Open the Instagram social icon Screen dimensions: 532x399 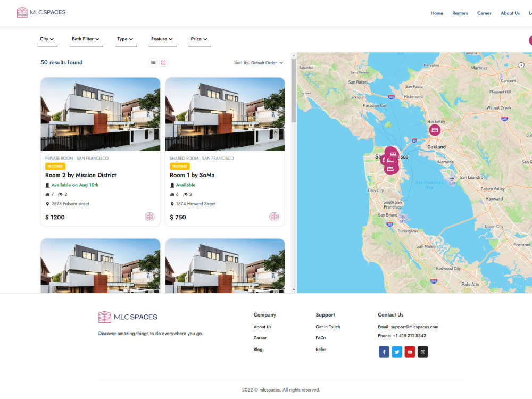[x=423, y=352]
